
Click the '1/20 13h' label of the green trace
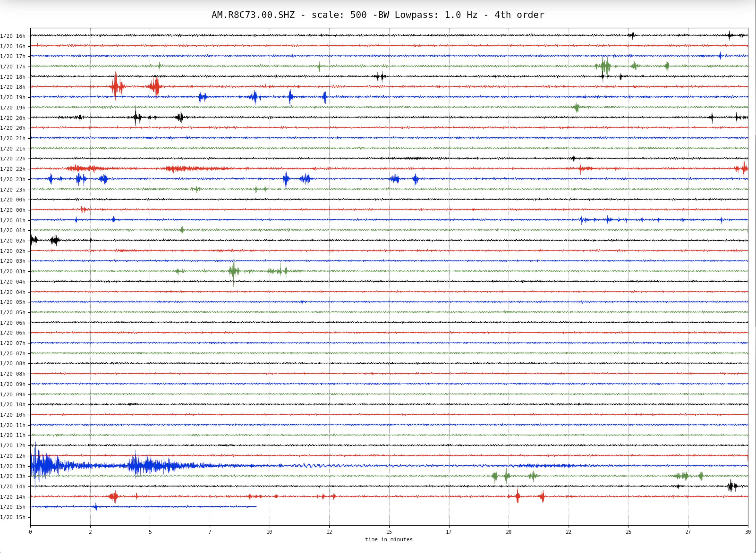click(x=13, y=476)
